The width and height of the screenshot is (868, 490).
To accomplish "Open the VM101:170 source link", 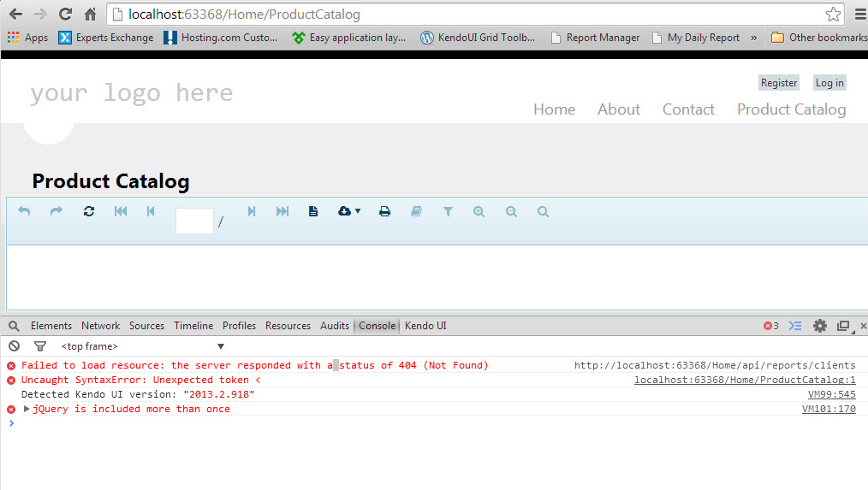I will coord(829,409).
